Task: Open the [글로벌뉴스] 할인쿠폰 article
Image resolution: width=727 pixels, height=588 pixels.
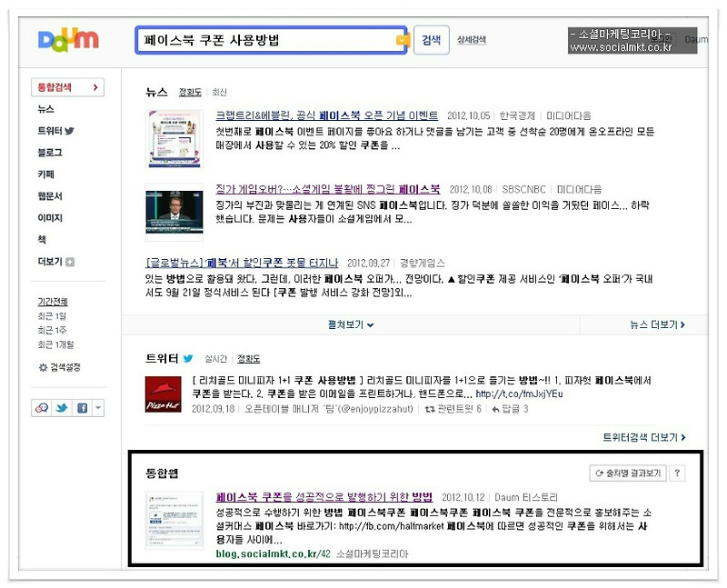Action: (242, 263)
